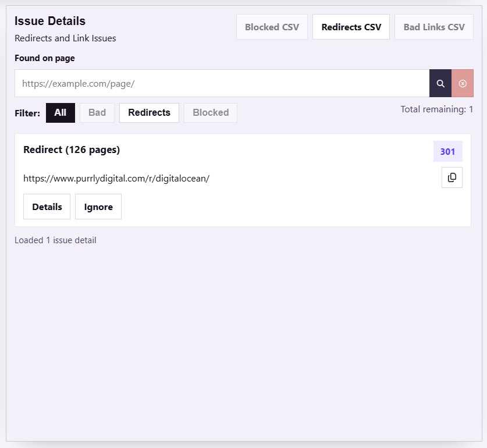Select the Blocked CSV export option
Image resolution: width=487 pixels, height=448 pixels.
coord(272,27)
